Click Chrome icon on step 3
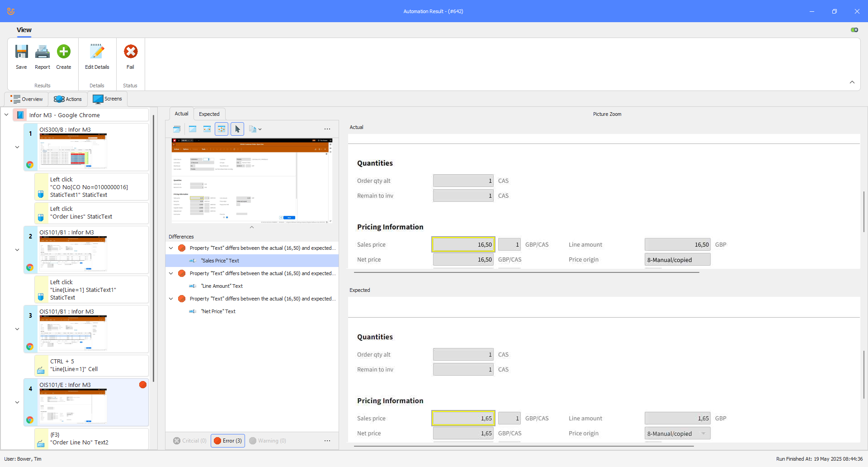The image size is (868, 467). pos(30,347)
